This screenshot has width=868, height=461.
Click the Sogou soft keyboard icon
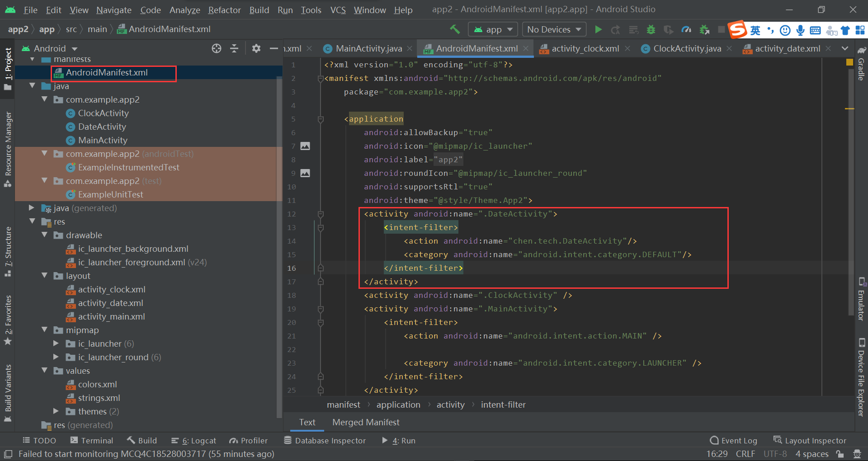816,30
